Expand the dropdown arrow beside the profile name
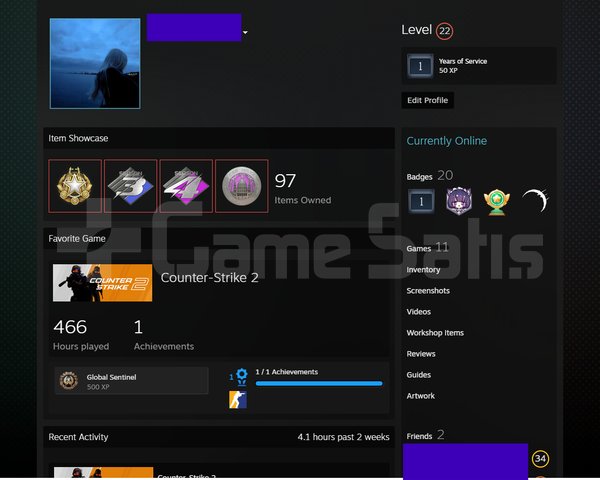 coord(245,33)
